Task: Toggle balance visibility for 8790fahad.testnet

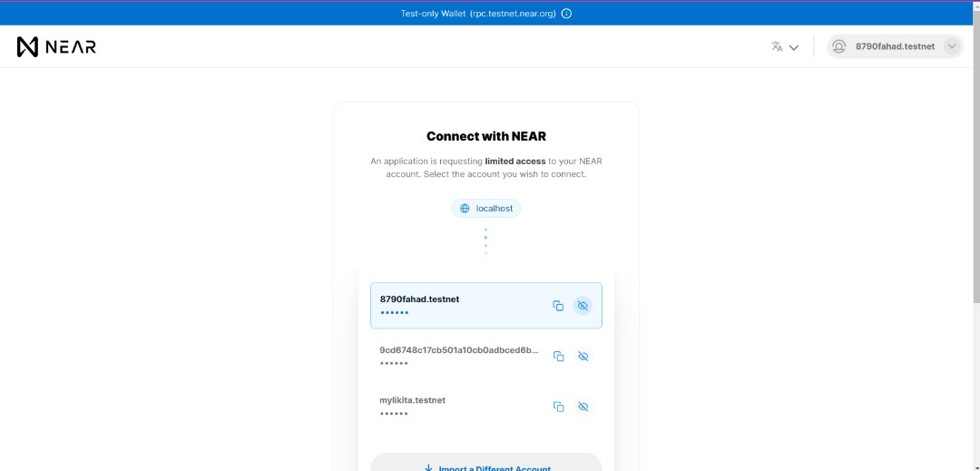Action: point(583,306)
